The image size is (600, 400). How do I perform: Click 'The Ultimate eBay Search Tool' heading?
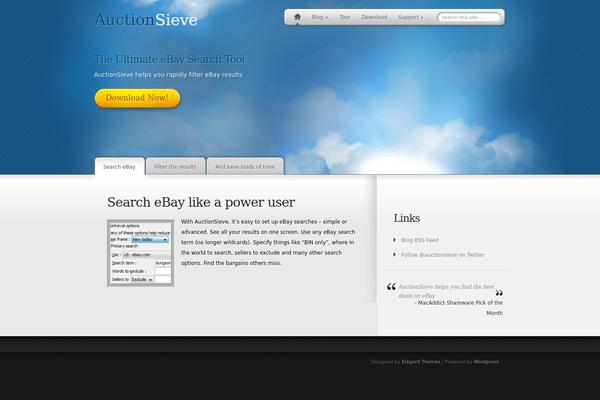[169, 59]
